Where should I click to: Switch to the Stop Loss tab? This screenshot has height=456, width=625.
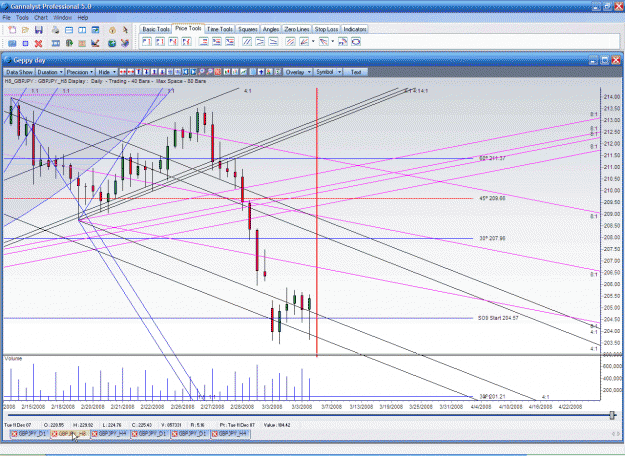click(326, 29)
